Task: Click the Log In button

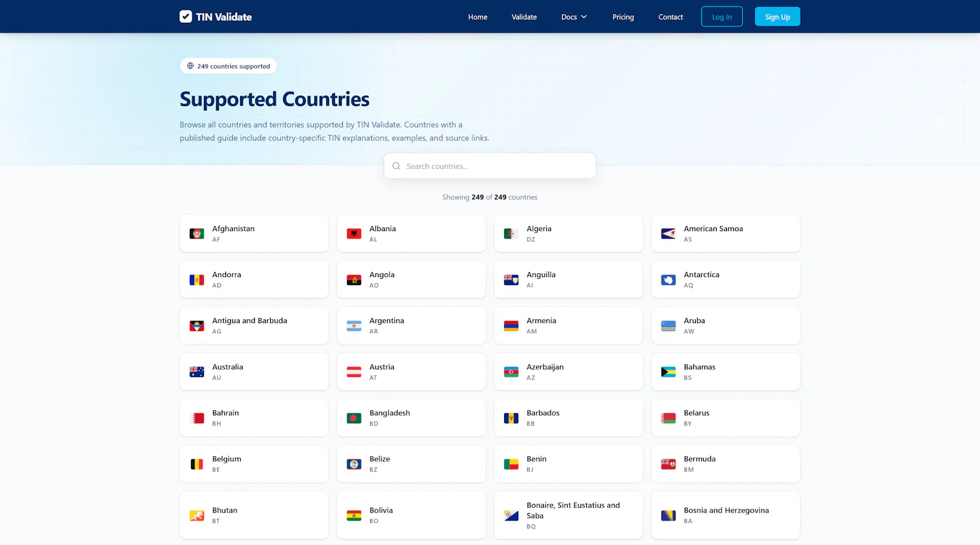Action: tap(722, 17)
